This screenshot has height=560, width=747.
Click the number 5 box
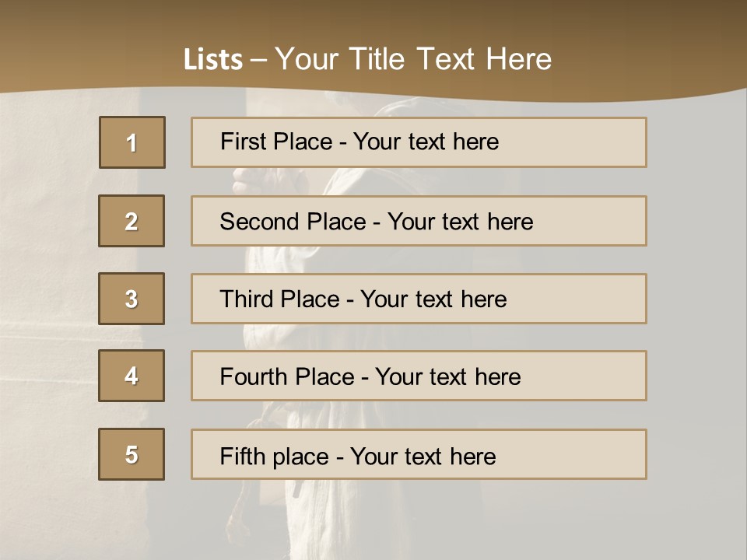132,454
